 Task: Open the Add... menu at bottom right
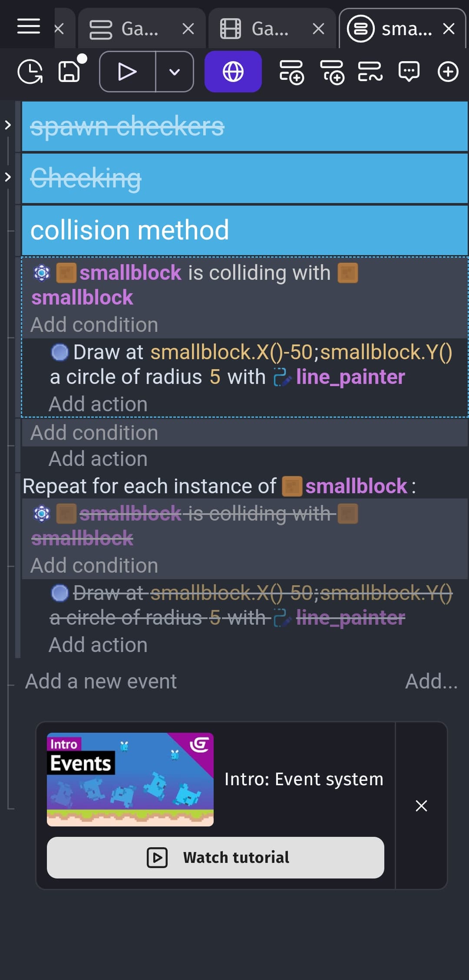pos(431,682)
